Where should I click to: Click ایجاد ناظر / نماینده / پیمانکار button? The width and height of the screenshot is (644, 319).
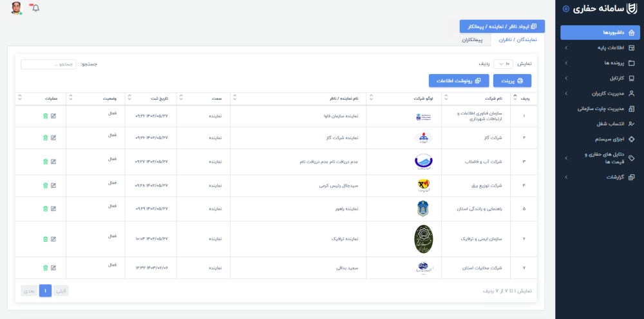point(502,26)
